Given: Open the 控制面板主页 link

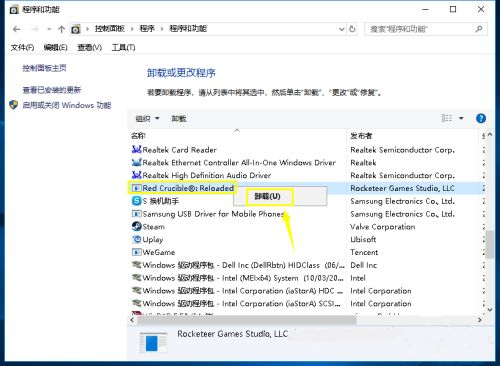Looking at the screenshot, I should tap(44, 68).
